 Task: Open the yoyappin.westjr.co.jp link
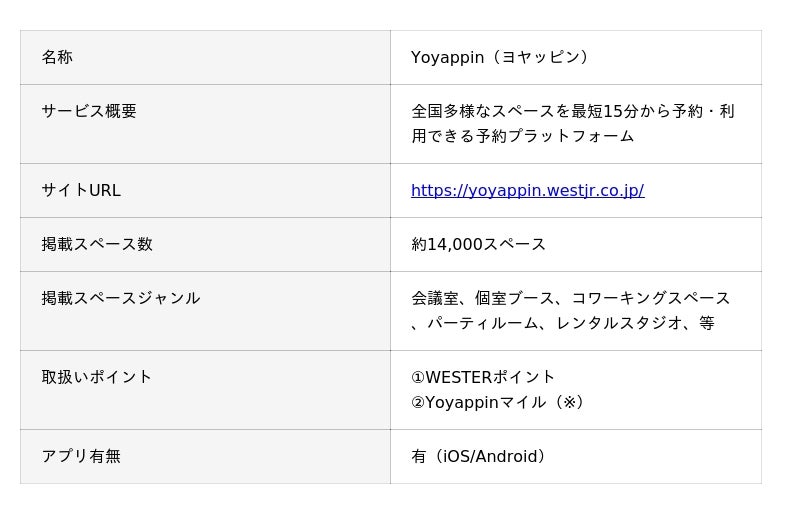(x=527, y=190)
